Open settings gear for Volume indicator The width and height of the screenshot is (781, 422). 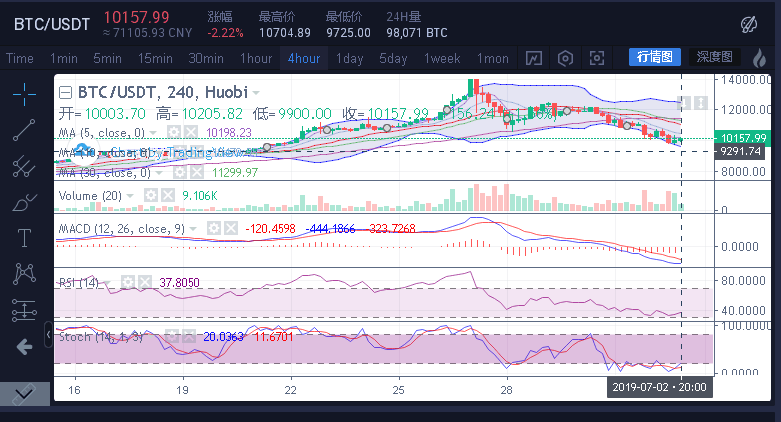150,195
